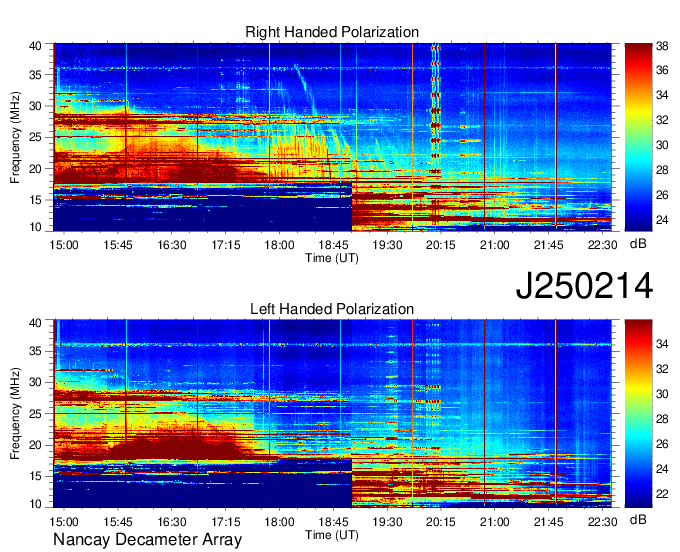Select "16:30" tick on Left Handed time axis
680x552 pixels.
point(171,521)
